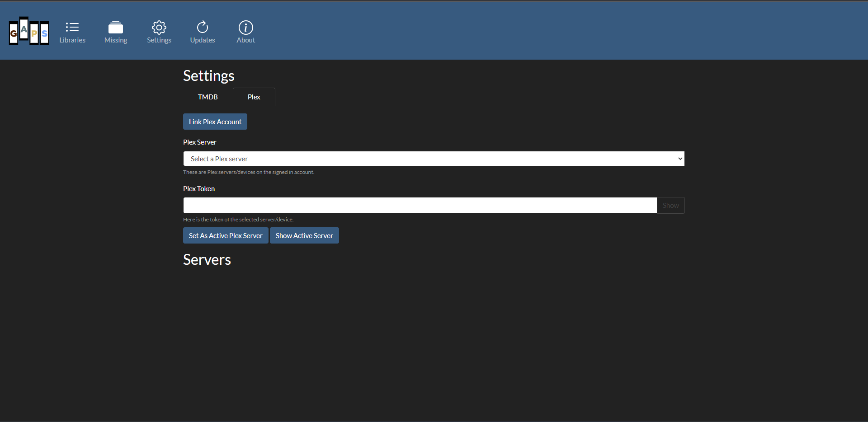The width and height of the screenshot is (868, 422).
Task: Click Set As Active Plex Server
Action: click(225, 235)
